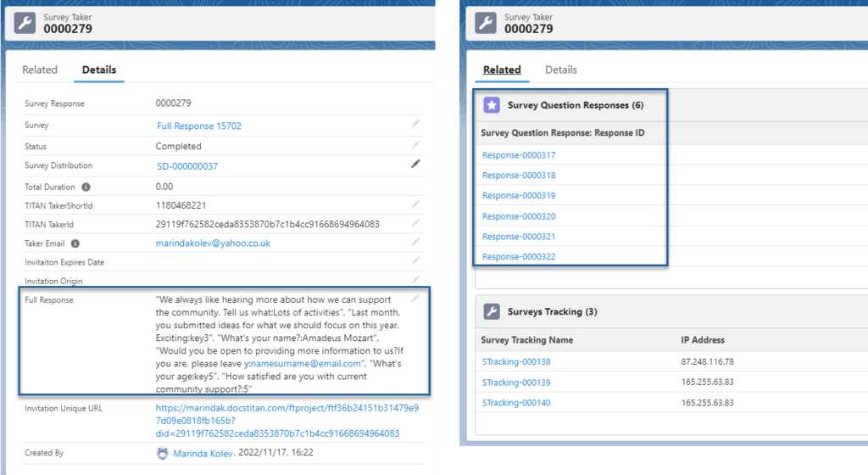Select Survey Response value 0000279
The image size is (868, 475).
[x=173, y=103]
